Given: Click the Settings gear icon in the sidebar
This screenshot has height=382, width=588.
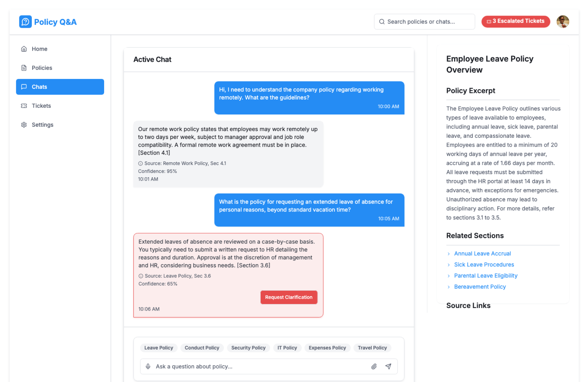Looking at the screenshot, I should coord(24,125).
